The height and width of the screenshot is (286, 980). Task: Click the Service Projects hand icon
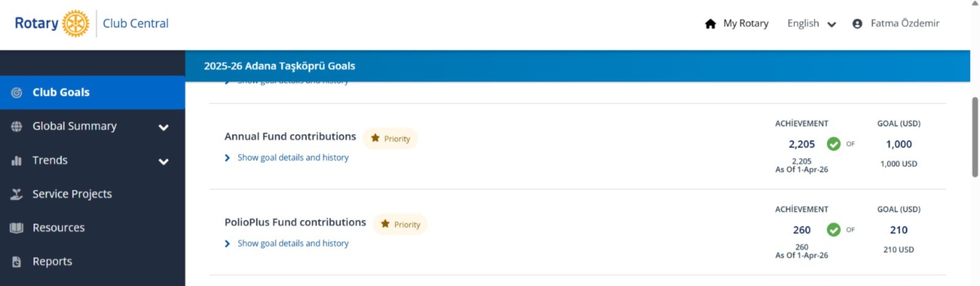(x=17, y=194)
